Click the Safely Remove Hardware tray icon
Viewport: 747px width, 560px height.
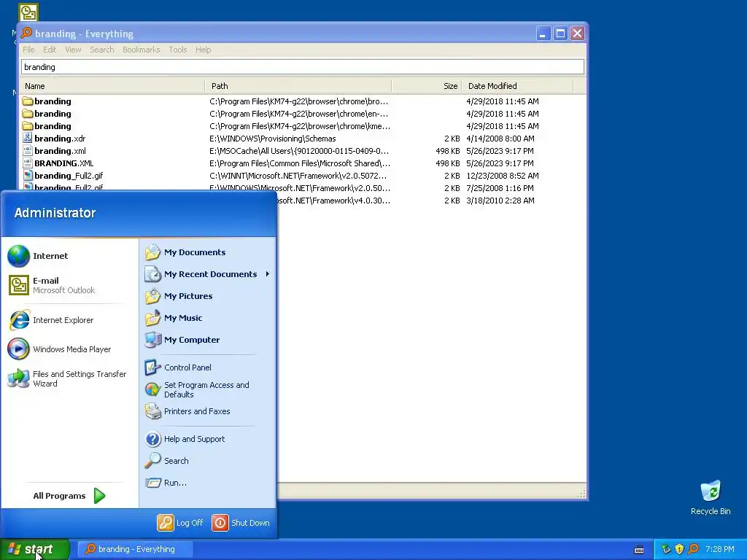pyautogui.click(x=666, y=549)
